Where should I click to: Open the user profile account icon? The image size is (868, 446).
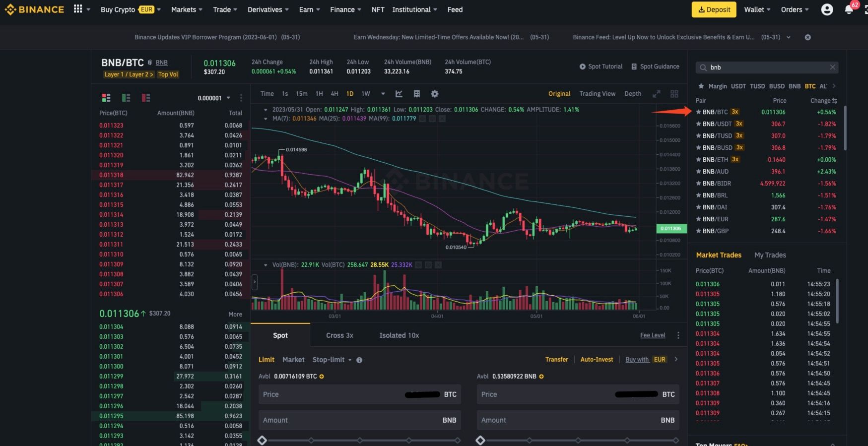point(827,10)
